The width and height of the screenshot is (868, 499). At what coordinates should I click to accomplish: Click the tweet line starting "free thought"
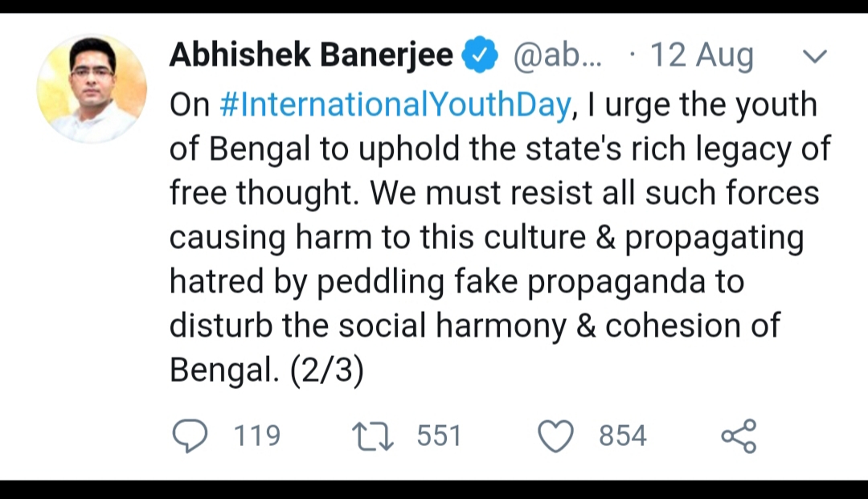pos(494,194)
